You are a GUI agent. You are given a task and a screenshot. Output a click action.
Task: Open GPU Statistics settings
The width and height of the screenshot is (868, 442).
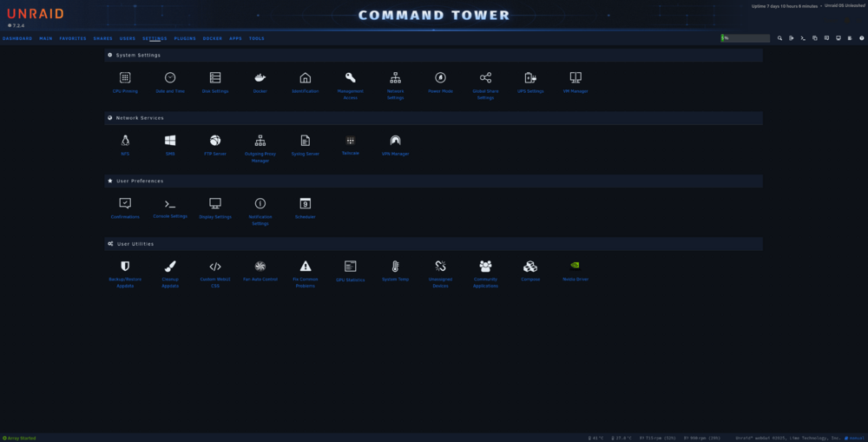pyautogui.click(x=351, y=272)
